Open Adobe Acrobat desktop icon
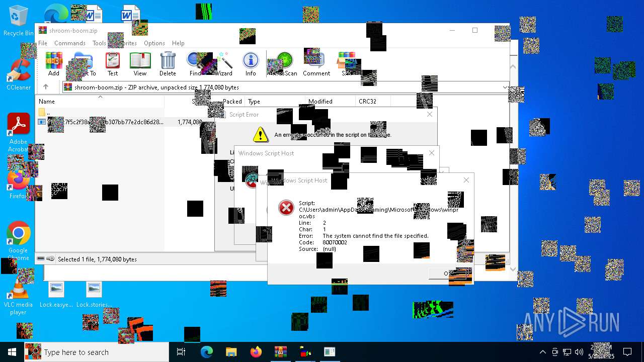Image resolution: width=644 pixels, height=362 pixels. pyautogui.click(x=19, y=133)
